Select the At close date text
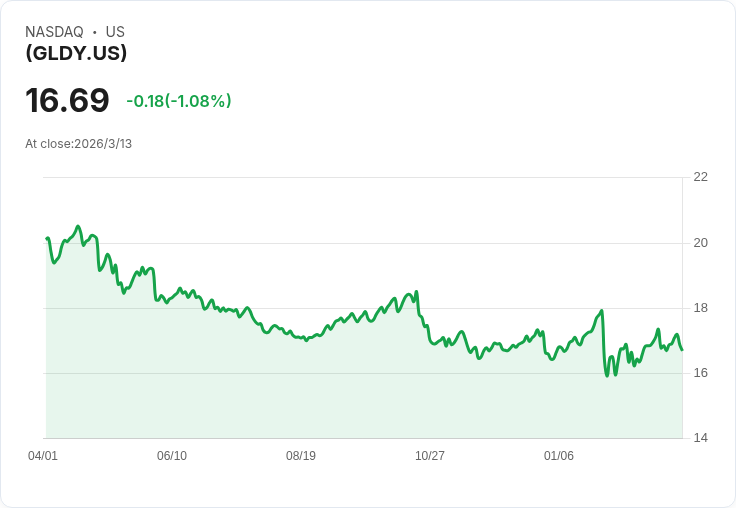Image resolution: width=736 pixels, height=508 pixels. [79, 144]
